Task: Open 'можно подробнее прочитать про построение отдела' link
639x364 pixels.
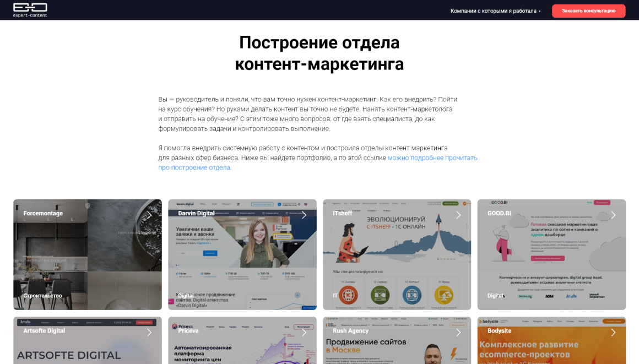Action: pos(317,162)
